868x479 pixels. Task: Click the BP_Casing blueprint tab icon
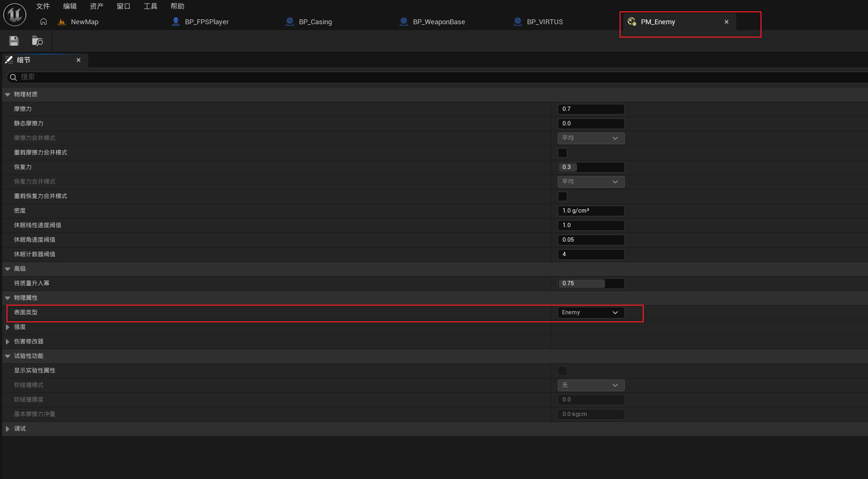click(x=290, y=22)
